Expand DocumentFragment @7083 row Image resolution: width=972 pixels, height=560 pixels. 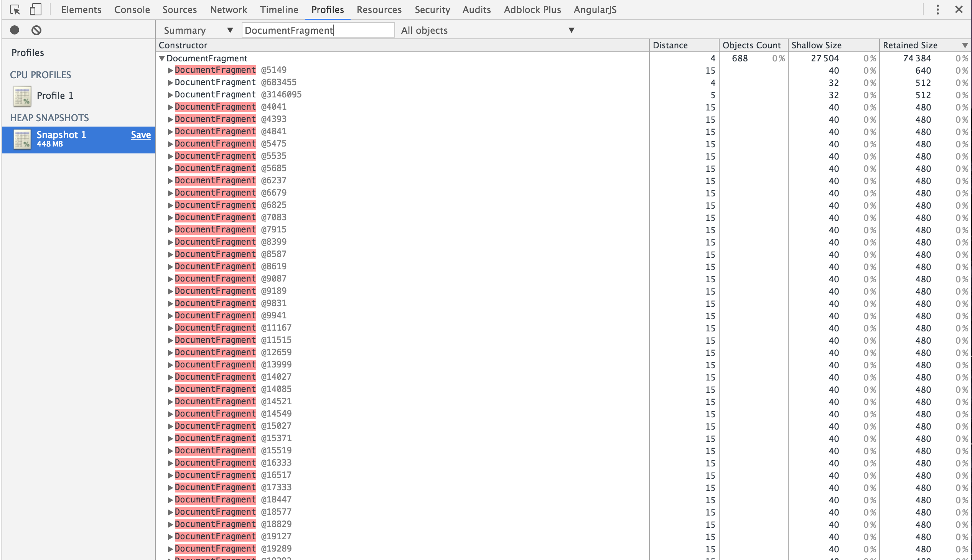point(170,218)
